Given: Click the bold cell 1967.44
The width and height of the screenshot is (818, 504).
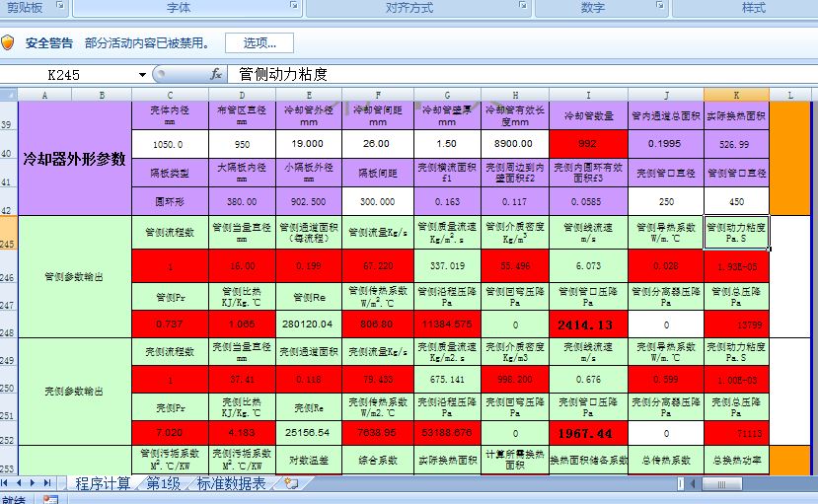Looking at the screenshot, I should point(588,433).
